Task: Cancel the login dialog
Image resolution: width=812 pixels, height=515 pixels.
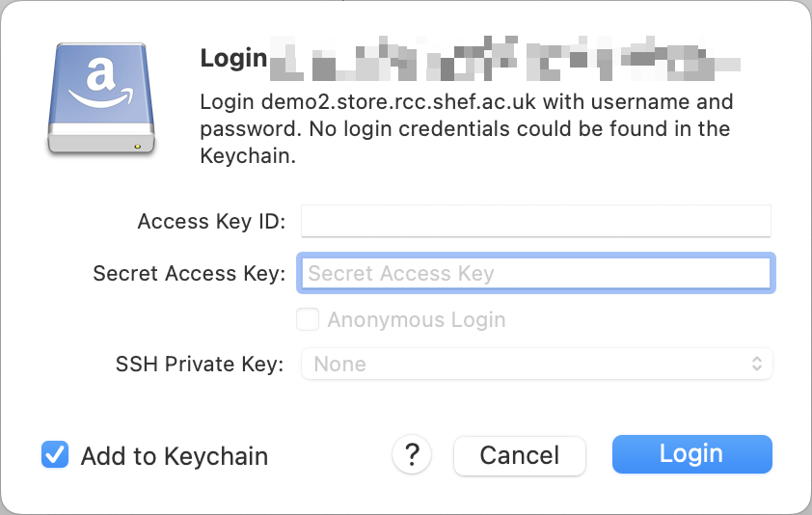Action: click(519, 455)
